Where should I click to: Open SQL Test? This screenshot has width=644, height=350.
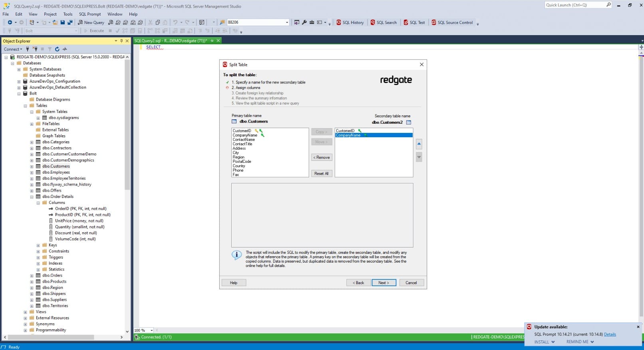pos(414,22)
